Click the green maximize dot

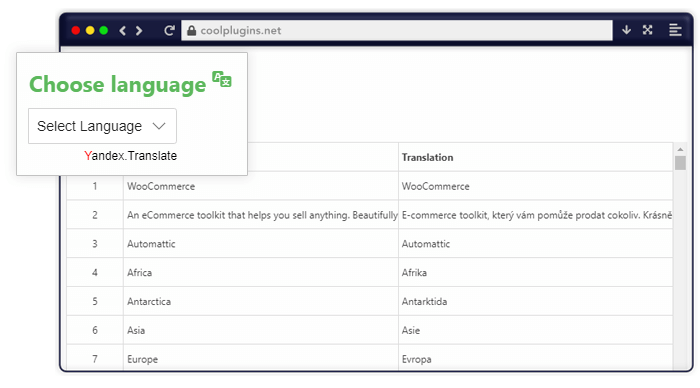tap(104, 30)
